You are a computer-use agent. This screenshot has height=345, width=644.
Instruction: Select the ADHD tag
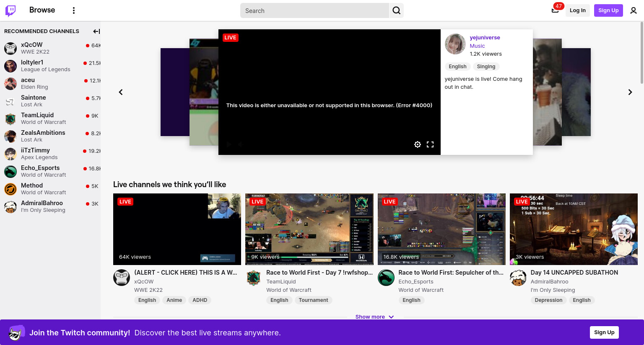200,300
